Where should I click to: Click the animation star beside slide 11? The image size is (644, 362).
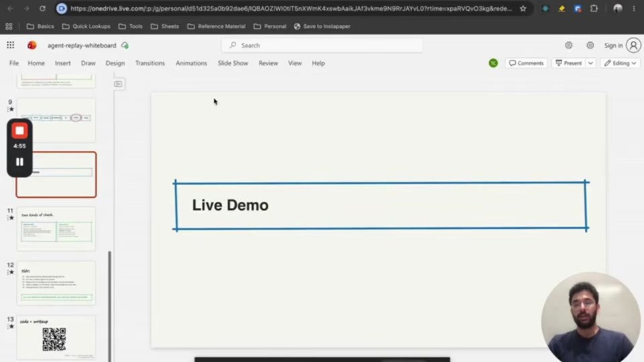[11, 218]
